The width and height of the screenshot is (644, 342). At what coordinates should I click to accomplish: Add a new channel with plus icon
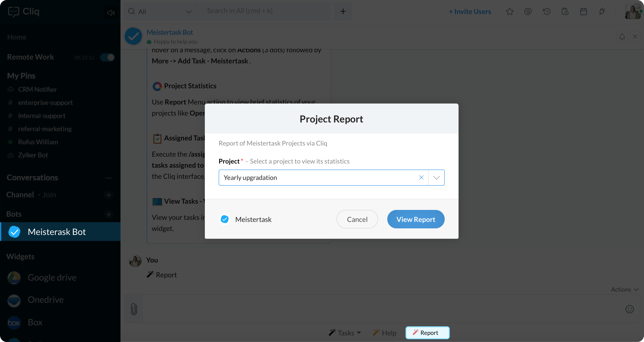click(x=108, y=195)
